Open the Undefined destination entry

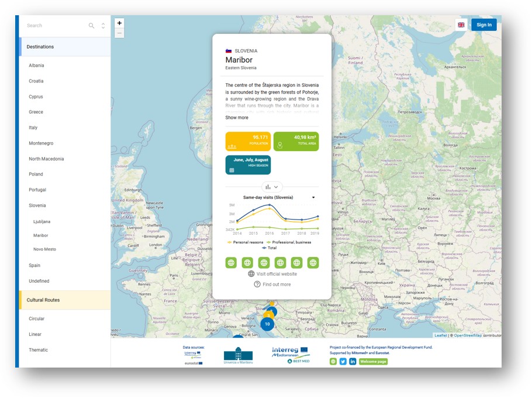[39, 281]
